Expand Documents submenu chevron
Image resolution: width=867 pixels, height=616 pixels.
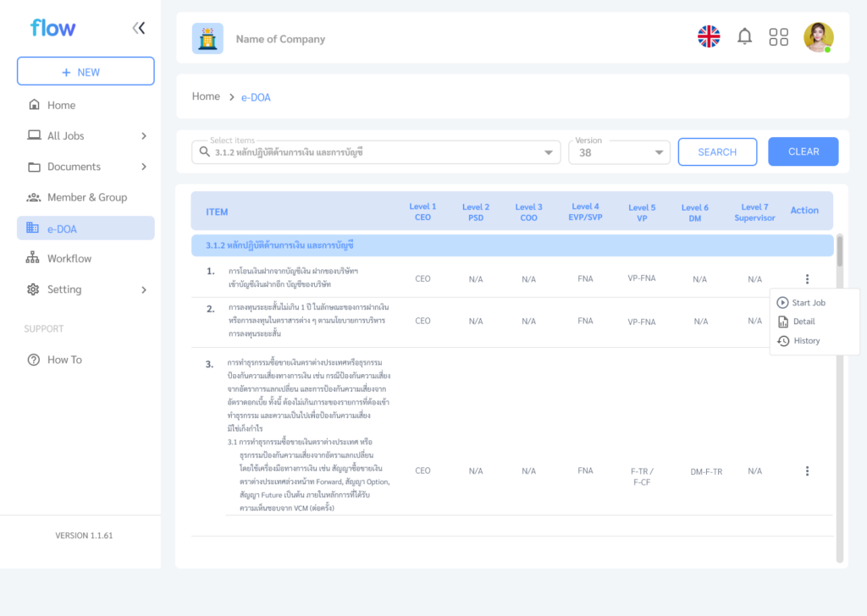click(x=144, y=167)
